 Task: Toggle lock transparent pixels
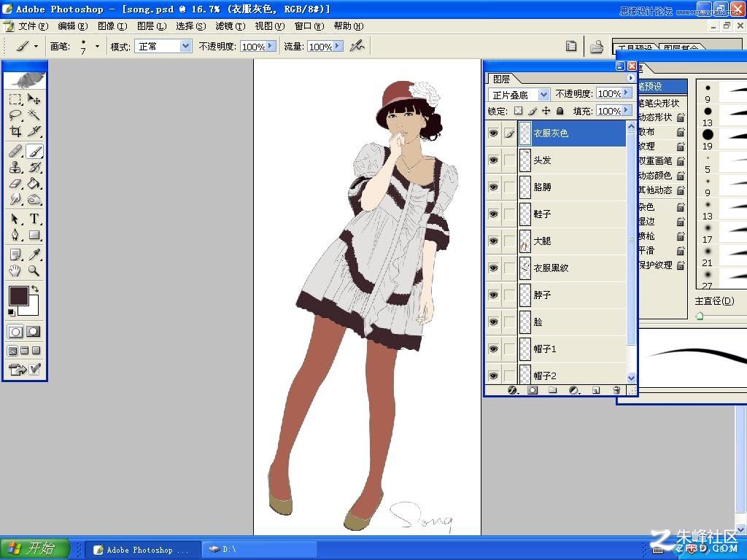tap(519, 111)
